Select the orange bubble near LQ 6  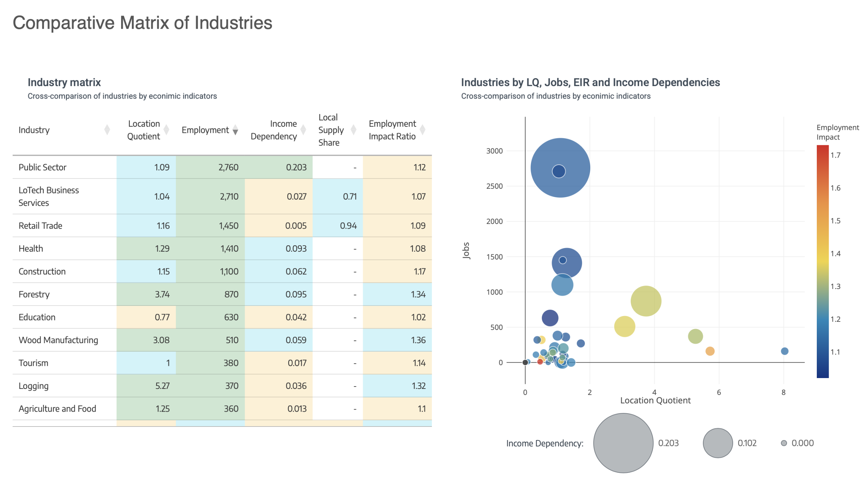click(x=709, y=351)
